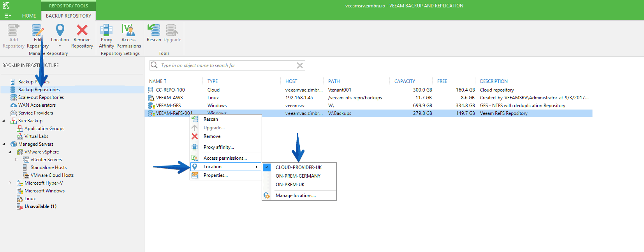Click the magnifier icon in the search box
Screen dimensions: 644x252
coord(154,65)
